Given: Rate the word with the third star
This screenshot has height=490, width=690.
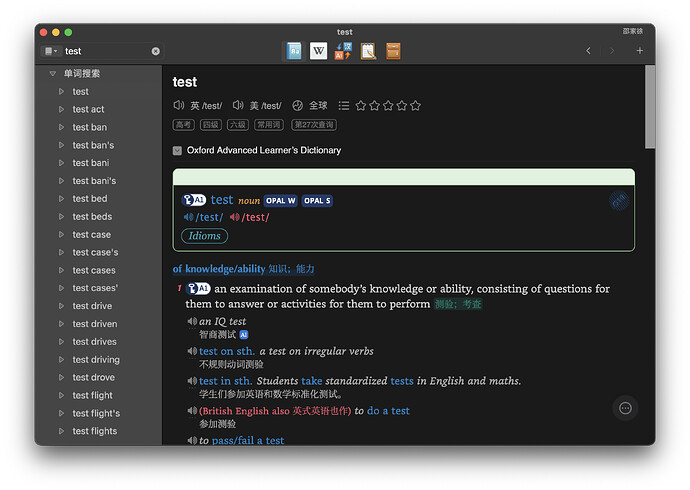Looking at the screenshot, I should coord(388,106).
